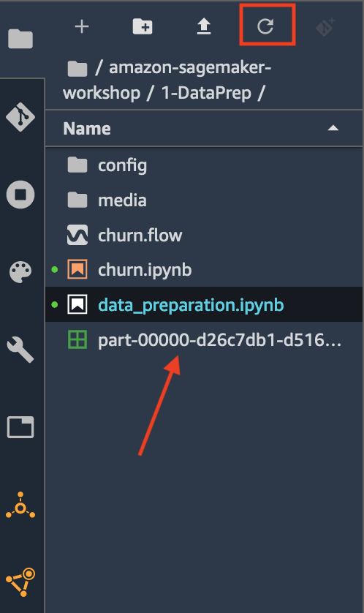Image resolution: width=364 pixels, height=613 pixels.
Task: Open the Open Tabs sidebar icon
Action: click(x=20, y=427)
